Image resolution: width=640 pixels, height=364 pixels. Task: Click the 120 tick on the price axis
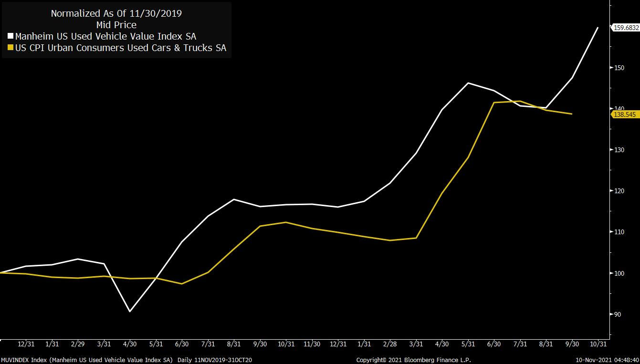[x=619, y=191]
